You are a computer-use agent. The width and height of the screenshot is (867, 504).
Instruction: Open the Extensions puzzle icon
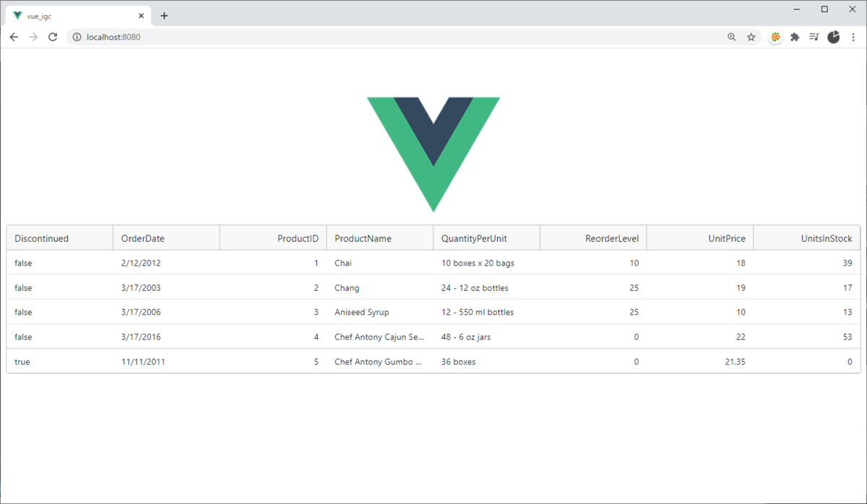click(795, 37)
